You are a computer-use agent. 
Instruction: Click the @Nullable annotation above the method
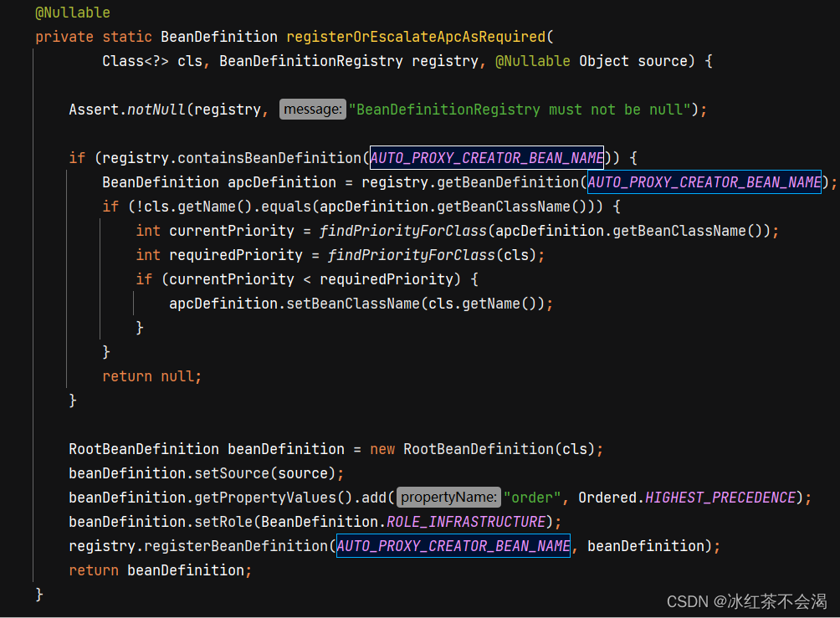pyautogui.click(x=72, y=13)
